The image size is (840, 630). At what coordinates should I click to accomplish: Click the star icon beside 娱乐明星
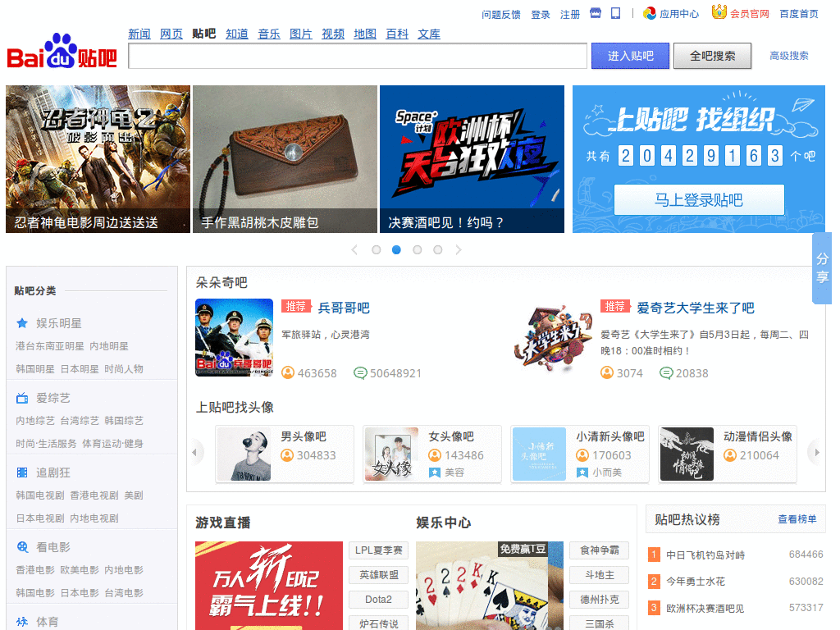point(22,323)
